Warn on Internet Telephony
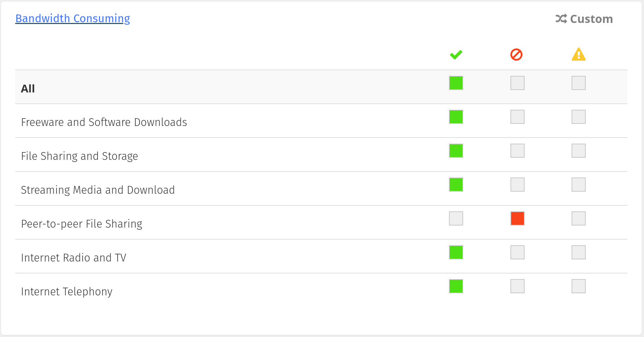The width and height of the screenshot is (644, 337). click(x=579, y=286)
